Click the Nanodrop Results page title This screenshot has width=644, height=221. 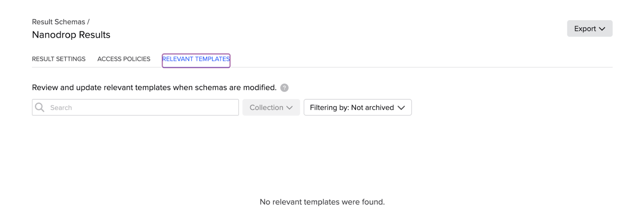(71, 35)
